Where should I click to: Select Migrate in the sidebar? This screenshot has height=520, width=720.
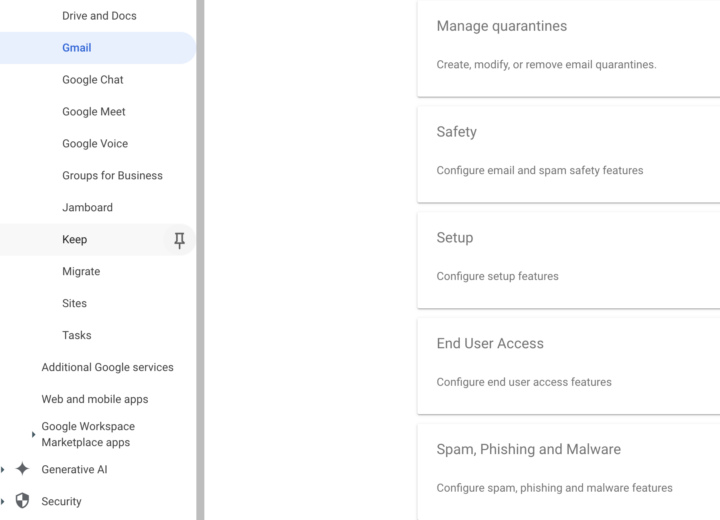tap(81, 272)
